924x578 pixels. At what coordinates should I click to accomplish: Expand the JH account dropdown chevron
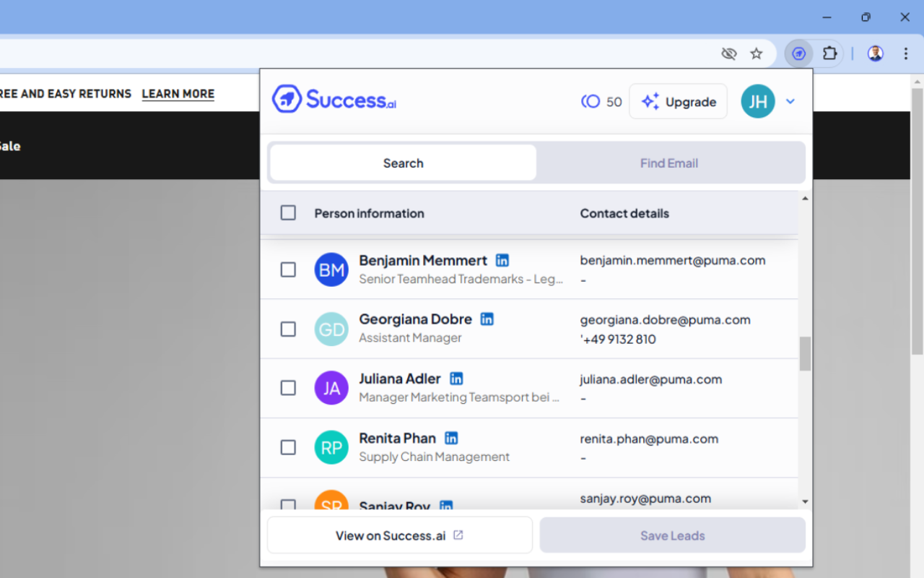pyautogui.click(x=790, y=101)
